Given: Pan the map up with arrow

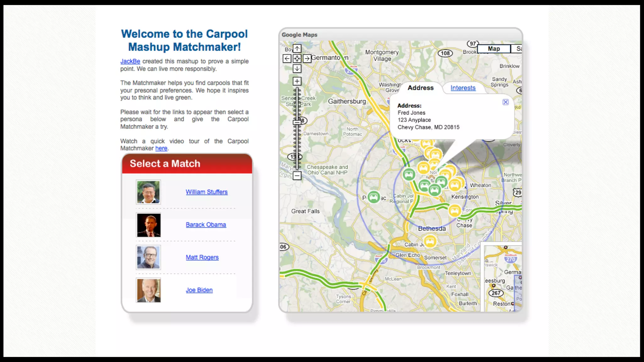Looking at the screenshot, I should pos(297,48).
